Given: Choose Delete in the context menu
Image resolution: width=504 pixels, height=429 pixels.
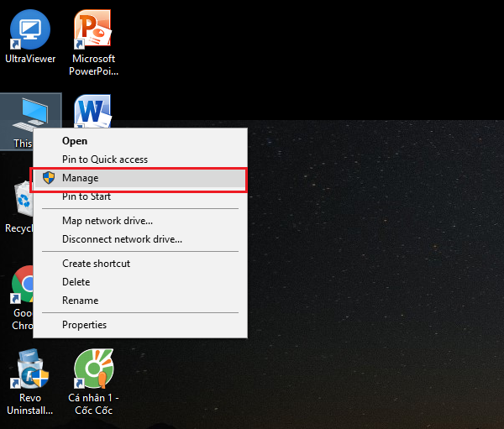Looking at the screenshot, I should (x=140, y=282).
